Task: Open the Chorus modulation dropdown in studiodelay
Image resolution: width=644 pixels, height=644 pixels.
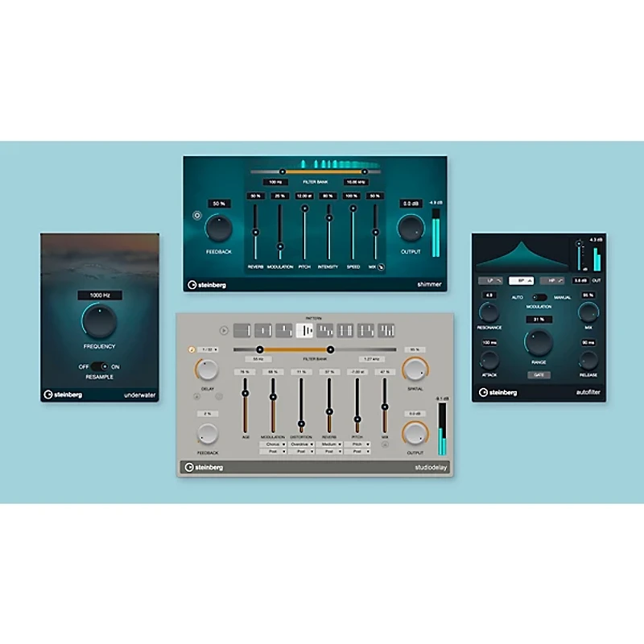Action: point(273,443)
